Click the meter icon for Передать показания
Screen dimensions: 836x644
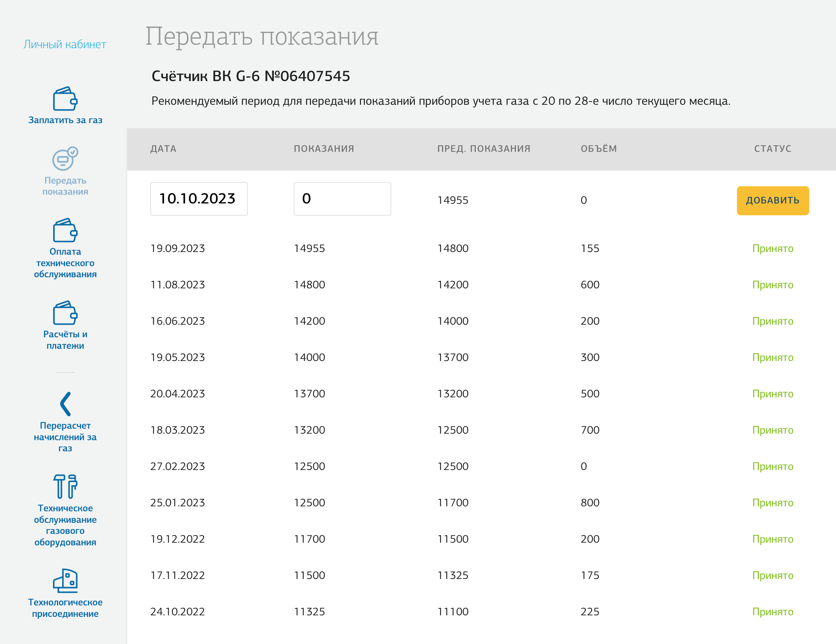65,158
